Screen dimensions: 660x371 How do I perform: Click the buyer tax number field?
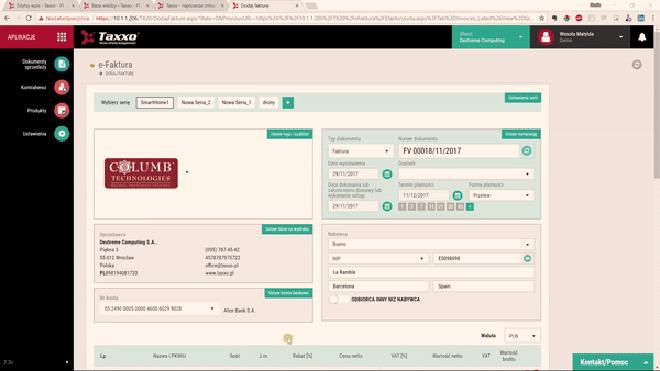[478, 258]
